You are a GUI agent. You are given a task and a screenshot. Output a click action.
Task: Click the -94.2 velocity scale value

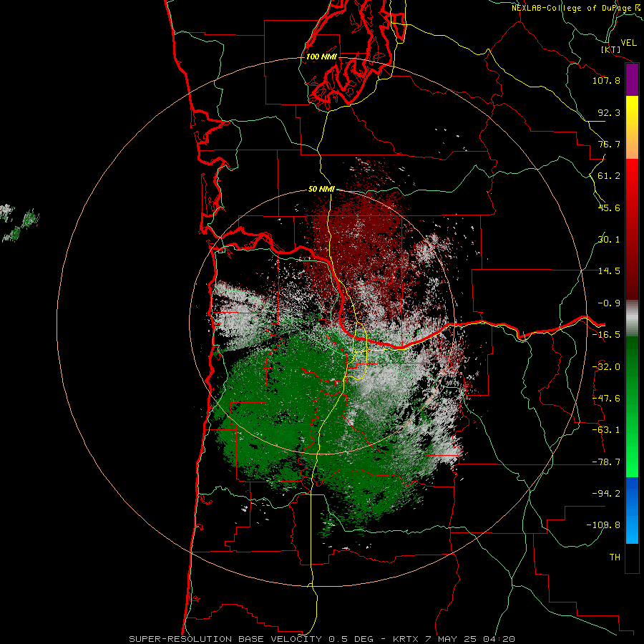(x=606, y=494)
